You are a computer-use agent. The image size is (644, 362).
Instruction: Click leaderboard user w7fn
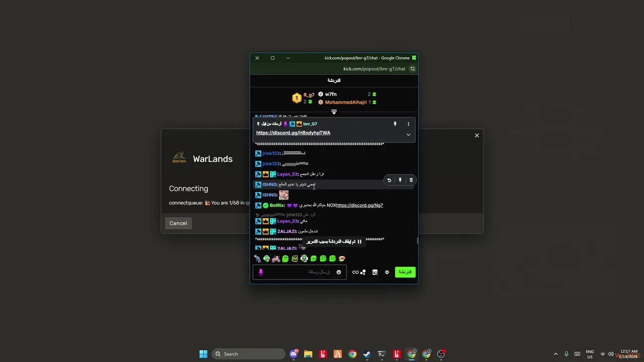click(x=331, y=94)
